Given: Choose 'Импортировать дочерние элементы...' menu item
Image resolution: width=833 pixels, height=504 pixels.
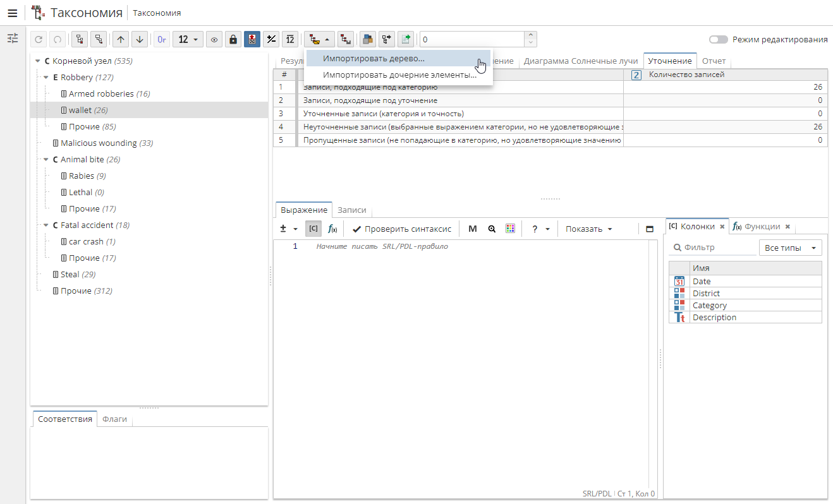Looking at the screenshot, I should 398,75.
